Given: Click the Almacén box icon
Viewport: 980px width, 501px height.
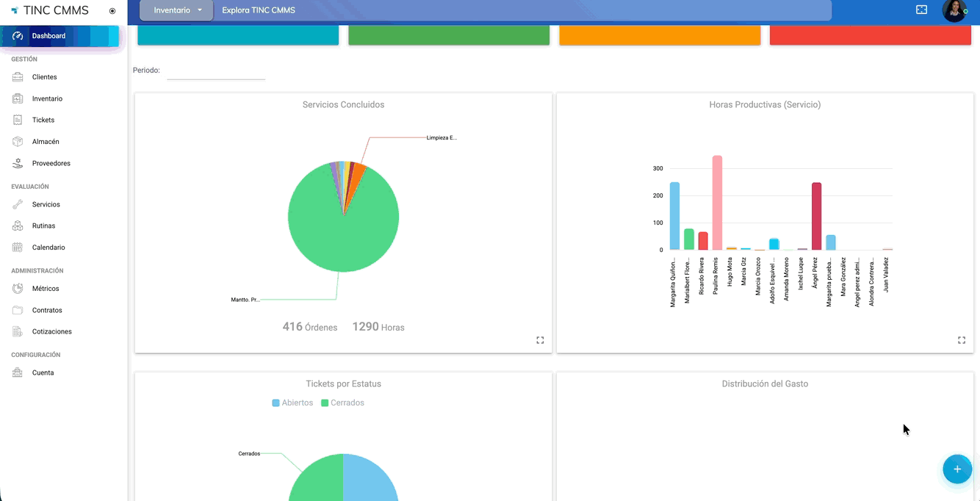Looking at the screenshot, I should tap(18, 142).
